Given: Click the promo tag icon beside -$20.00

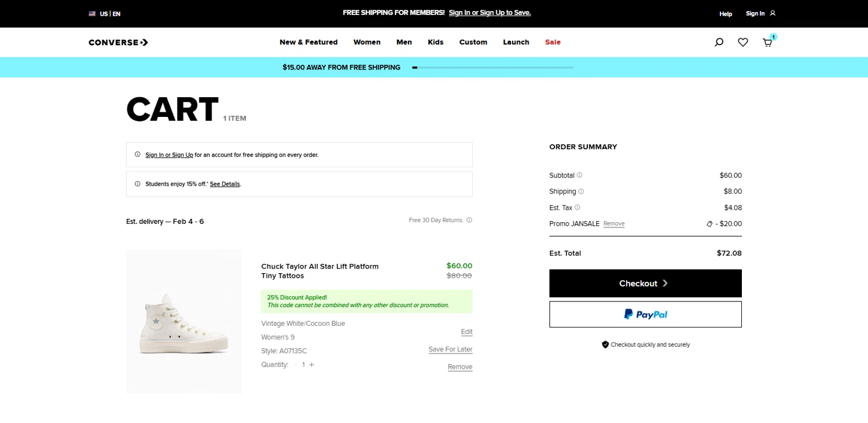Looking at the screenshot, I should pyautogui.click(x=709, y=224).
